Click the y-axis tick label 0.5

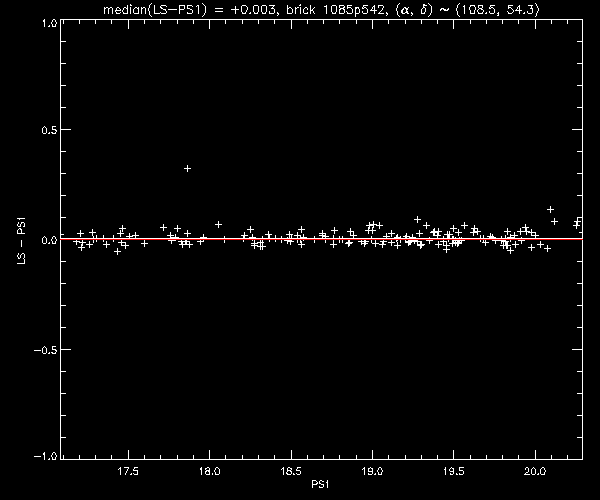[49, 130]
